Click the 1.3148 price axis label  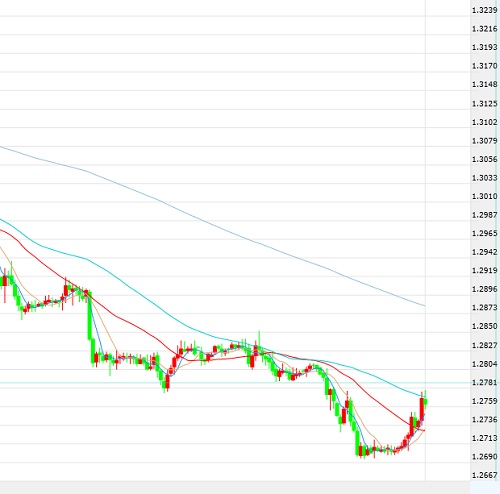(x=484, y=84)
